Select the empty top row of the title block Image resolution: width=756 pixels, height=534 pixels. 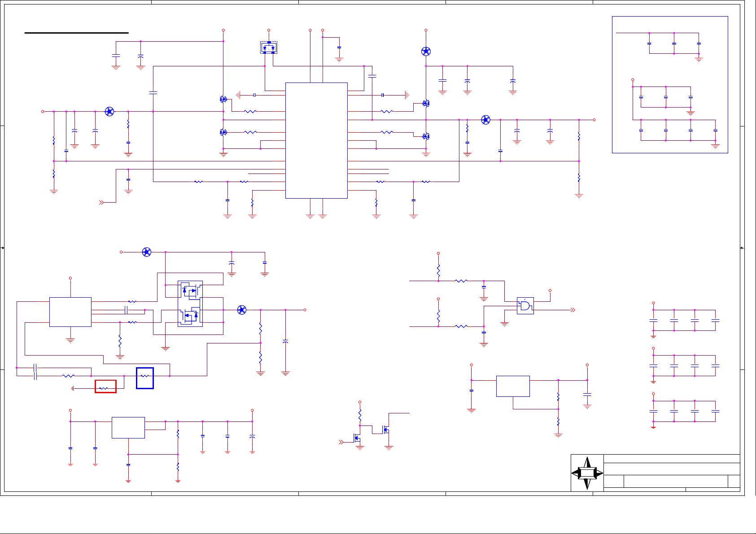(x=672, y=459)
